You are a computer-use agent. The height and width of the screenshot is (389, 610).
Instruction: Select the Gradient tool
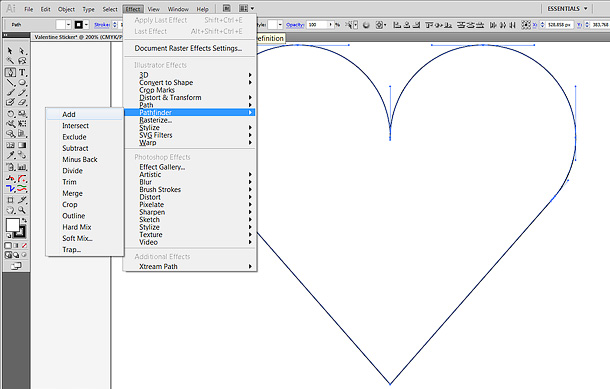tap(22, 145)
